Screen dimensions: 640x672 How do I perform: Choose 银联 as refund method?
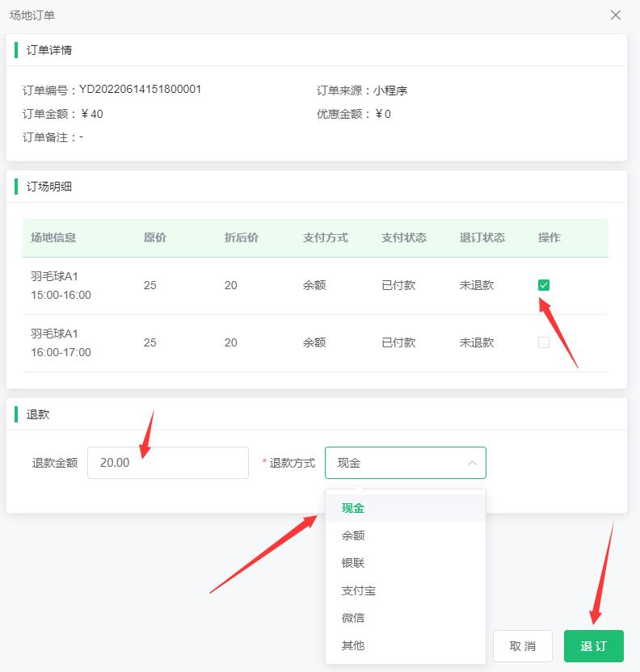pos(353,563)
